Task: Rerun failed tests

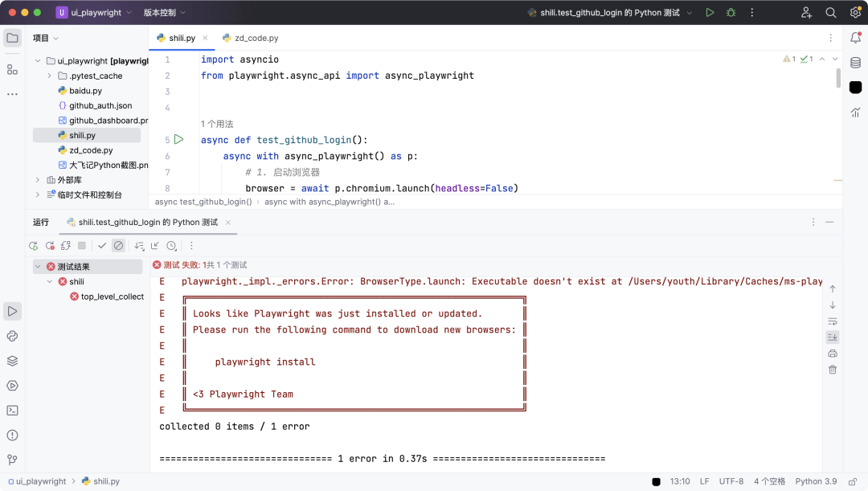Action: click(50, 246)
